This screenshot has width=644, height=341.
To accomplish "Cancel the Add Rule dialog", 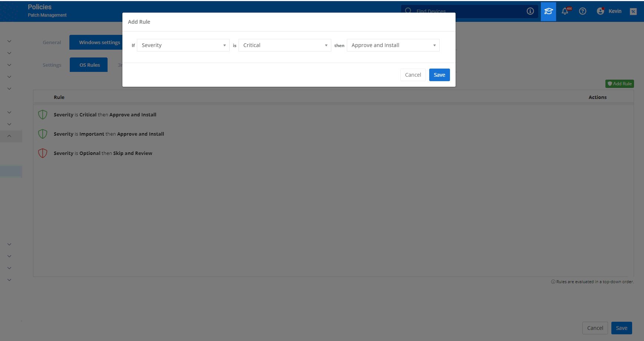I will point(413,75).
